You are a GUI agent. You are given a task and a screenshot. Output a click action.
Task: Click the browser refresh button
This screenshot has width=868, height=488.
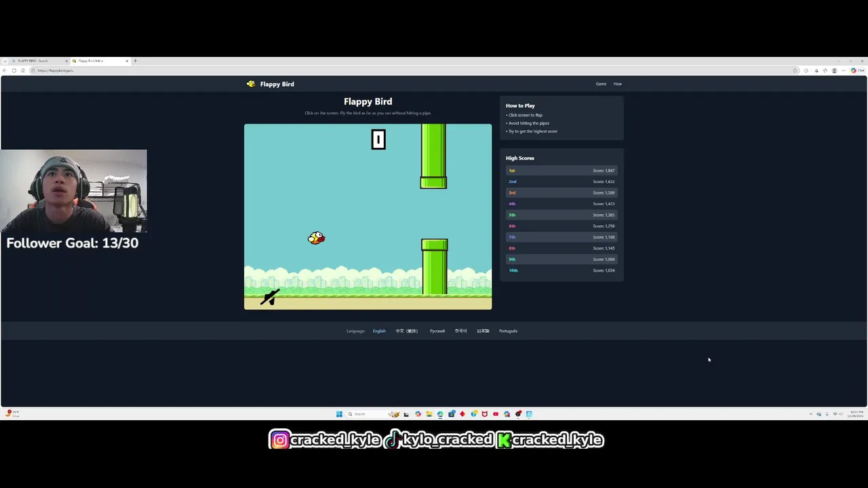(14, 70)
